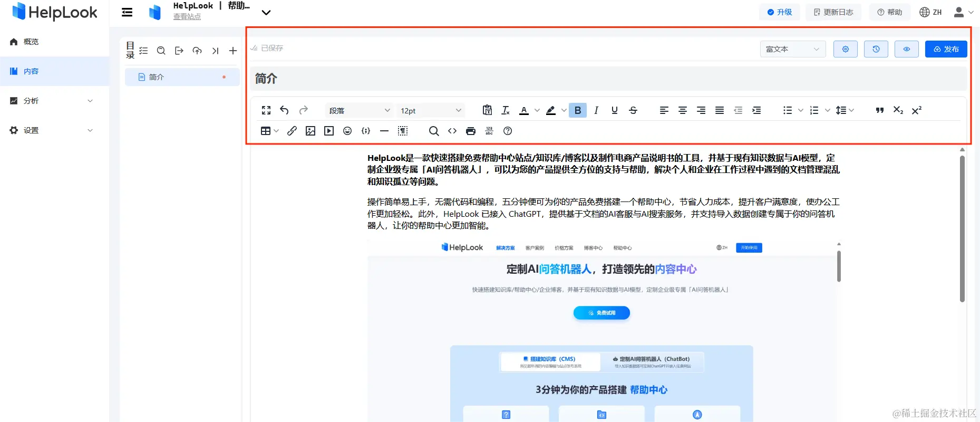Click the 升级 upgrade button

click(780, 12)
